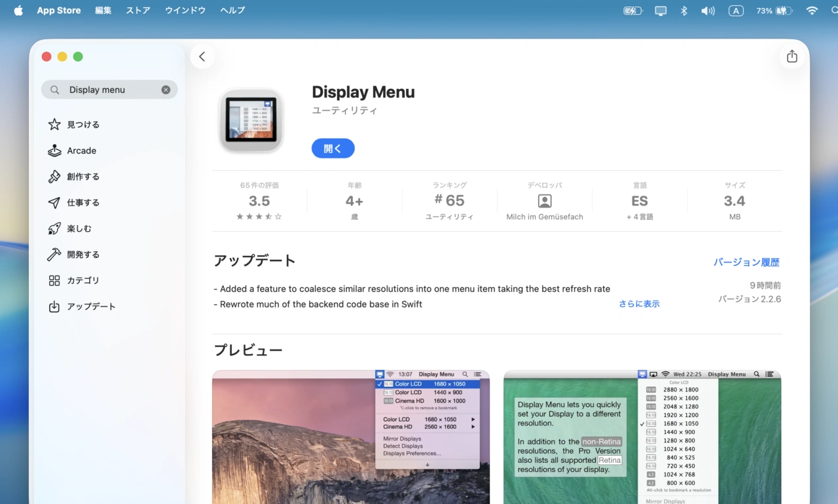Open the ウインドウ menu
Screen dimensions: 838x504
(185, 10)
